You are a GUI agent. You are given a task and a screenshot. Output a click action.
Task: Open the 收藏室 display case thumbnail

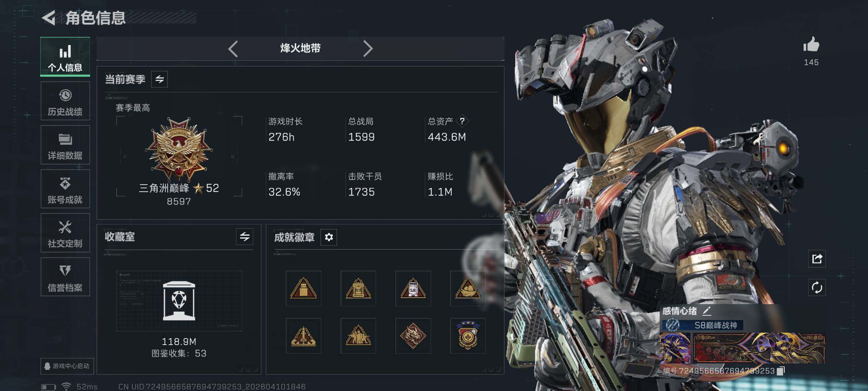coord(179,301)
